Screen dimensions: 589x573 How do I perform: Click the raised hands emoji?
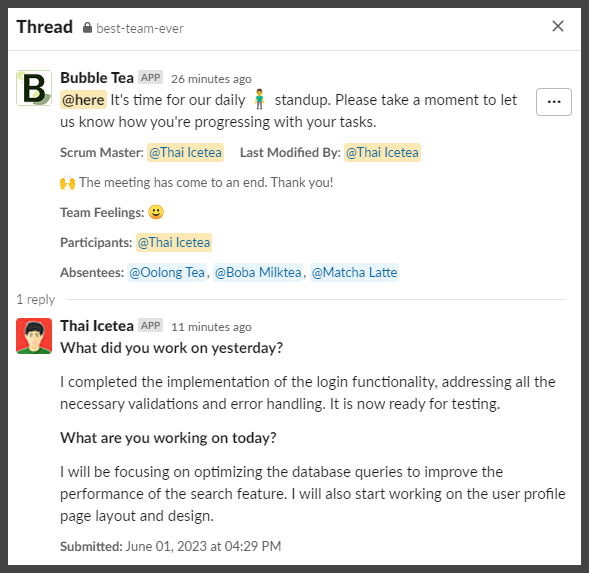(x=68, y=183)
